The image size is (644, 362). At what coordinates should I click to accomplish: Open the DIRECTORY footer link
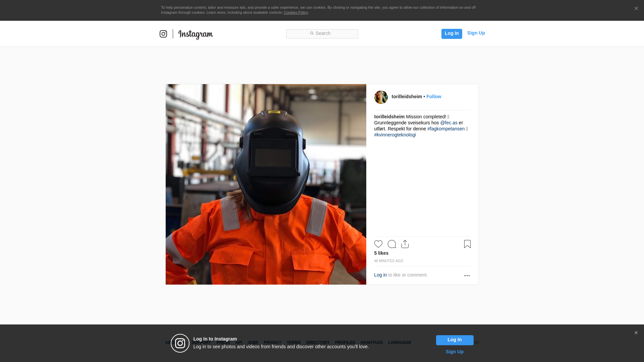(x=318, y=343)
